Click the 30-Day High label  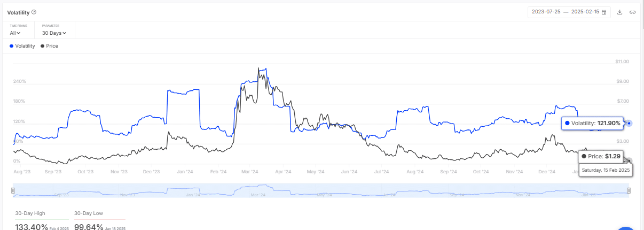pos(30,213)
